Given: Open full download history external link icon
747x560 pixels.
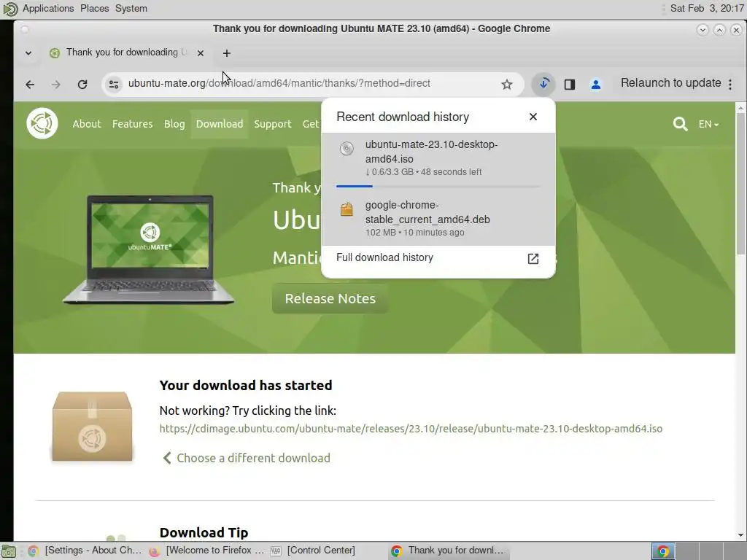Looking at the screenshot, I should pyautogui.click(x=533, y=259).
